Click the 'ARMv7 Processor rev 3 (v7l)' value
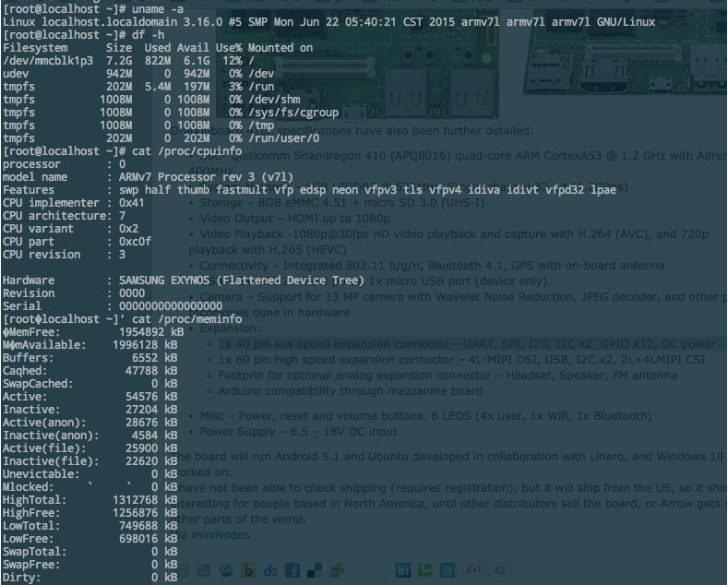Image resolution: width=728 pixels, height=585 pixels. [x=206, y=177]
